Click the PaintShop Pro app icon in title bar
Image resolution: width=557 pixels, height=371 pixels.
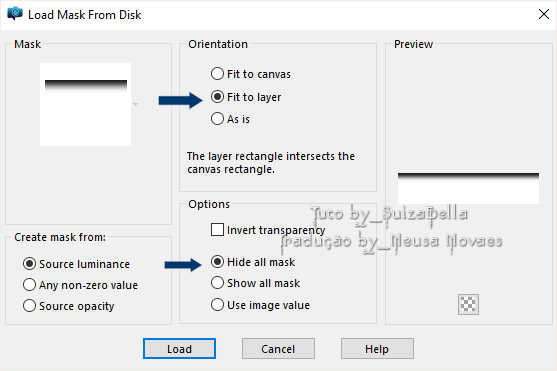tap(15, 14)
